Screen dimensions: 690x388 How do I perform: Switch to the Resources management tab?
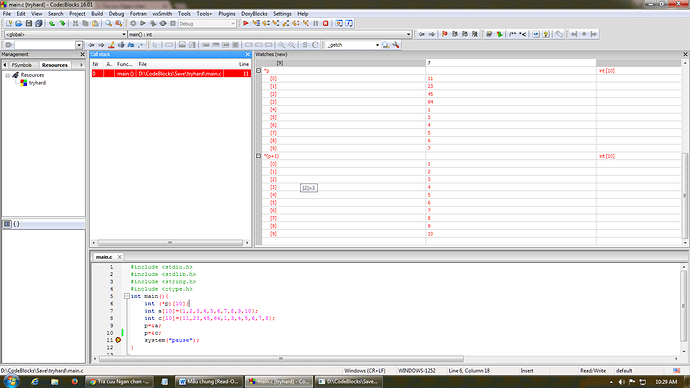[55, 65]
